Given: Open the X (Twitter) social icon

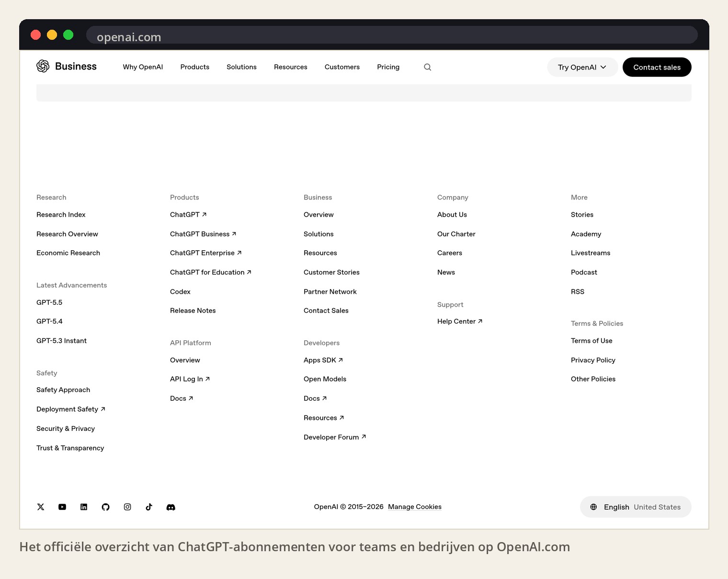Looking at the screenshot, I should click(x=41, y=507).
